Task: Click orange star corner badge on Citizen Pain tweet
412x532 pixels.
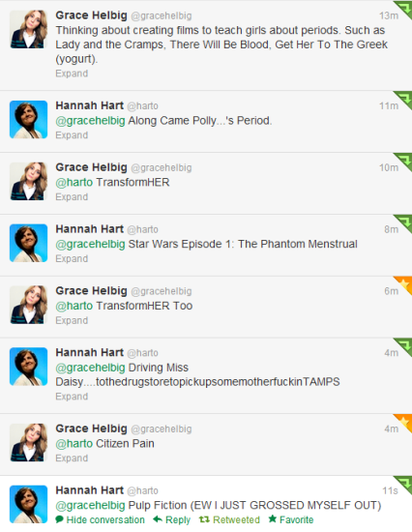Action: click(403, 423)
